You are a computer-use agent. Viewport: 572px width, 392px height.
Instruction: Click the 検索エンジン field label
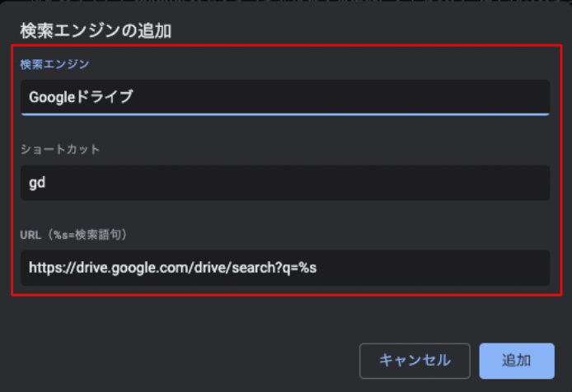point(54,63)
